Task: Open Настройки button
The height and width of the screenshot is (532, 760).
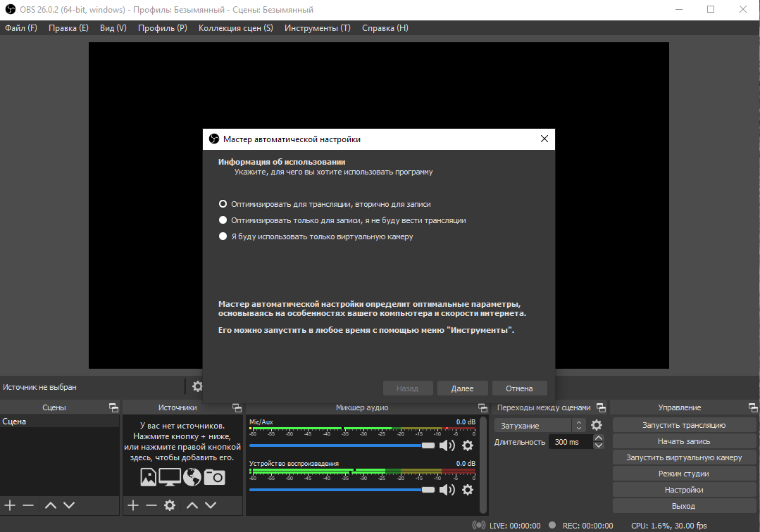Action: click(684, 490)
